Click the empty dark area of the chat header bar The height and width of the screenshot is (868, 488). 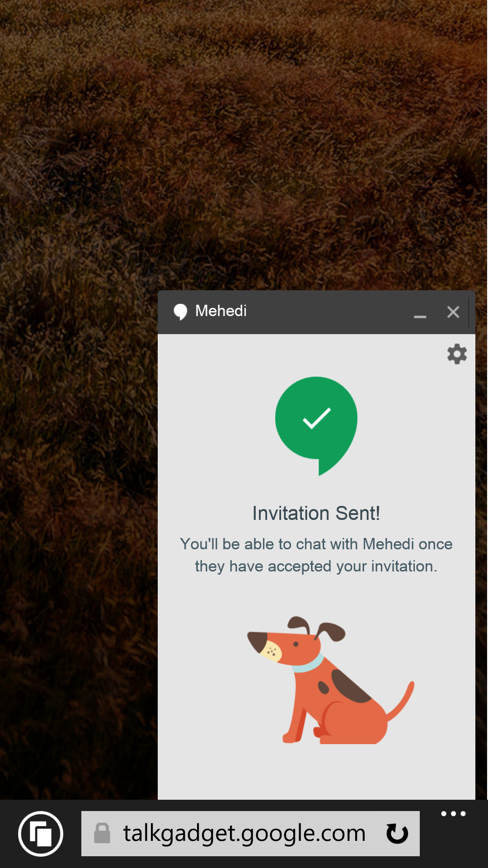[330, 312]
